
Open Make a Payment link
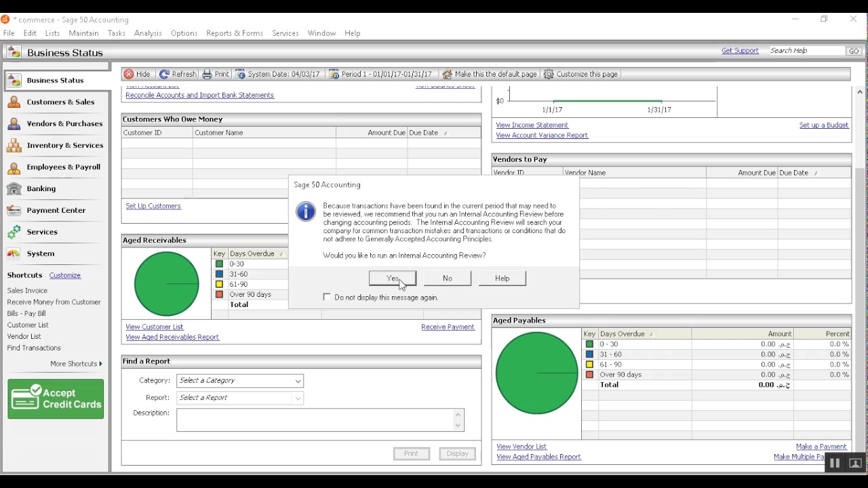pos(821,447)
